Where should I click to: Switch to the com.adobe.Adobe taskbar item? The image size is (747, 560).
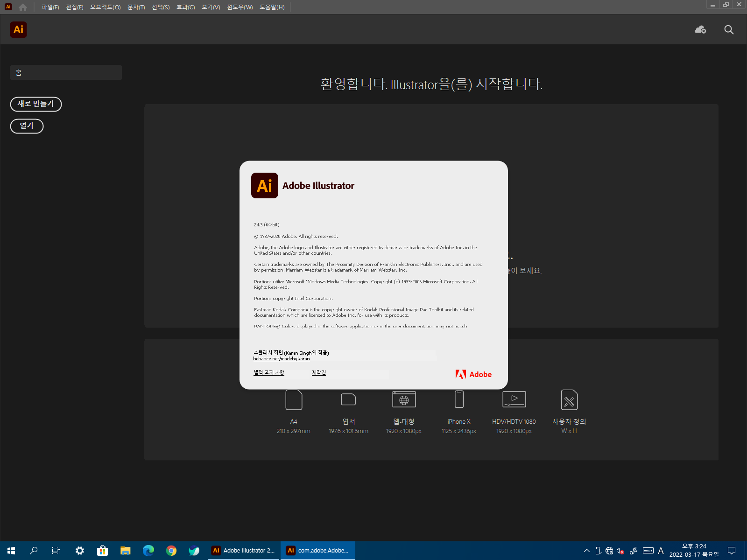(x=318, y=551)
